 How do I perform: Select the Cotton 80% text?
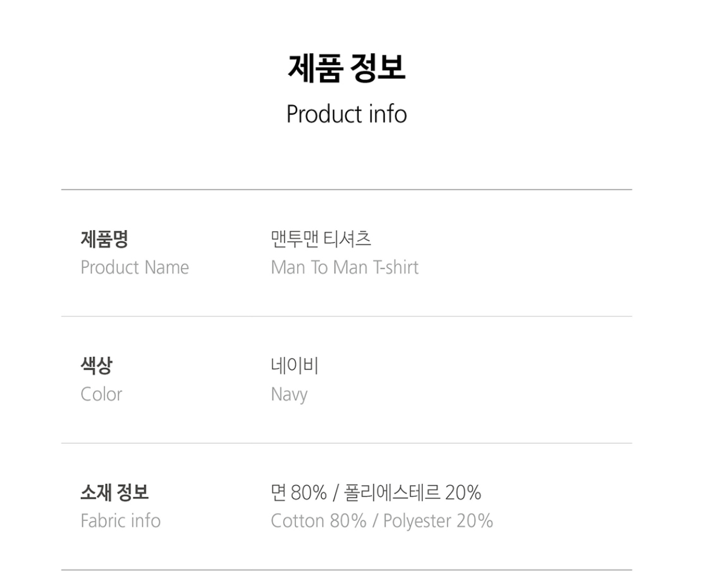pyautogui.click(x=318, y=520)
